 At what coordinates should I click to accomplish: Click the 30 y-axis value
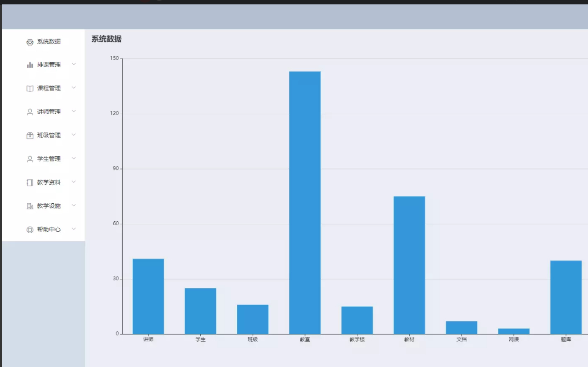(x=116, y=279)
